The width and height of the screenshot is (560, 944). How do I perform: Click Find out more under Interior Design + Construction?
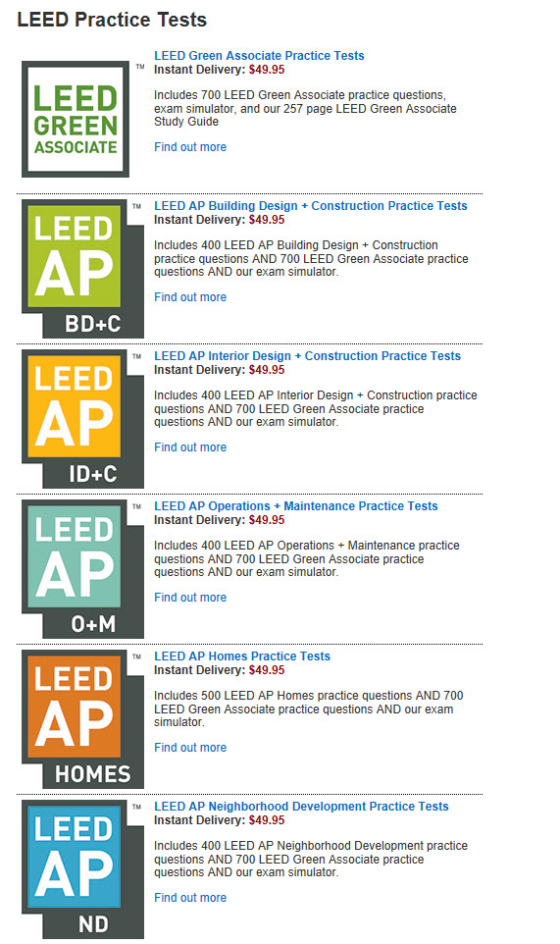pos(190,447)
